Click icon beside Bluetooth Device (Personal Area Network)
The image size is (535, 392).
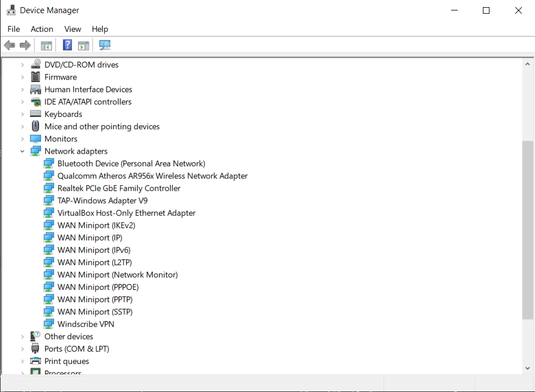[49, 164]
